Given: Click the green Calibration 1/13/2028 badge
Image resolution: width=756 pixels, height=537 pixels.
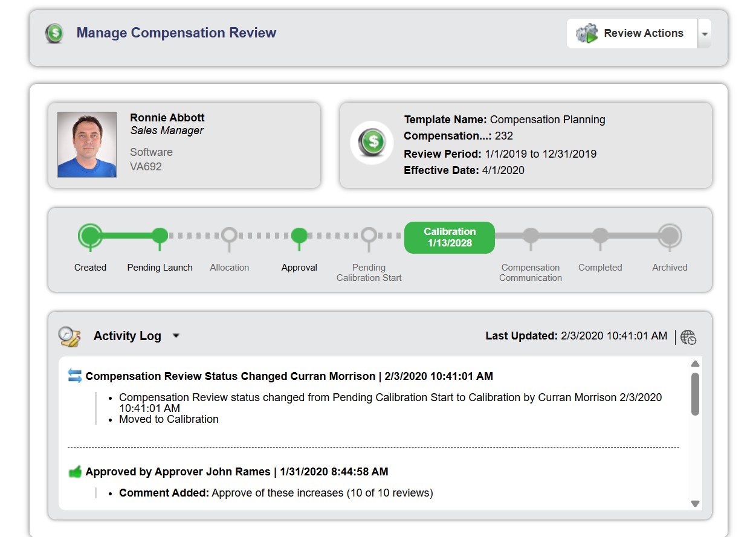Looking at the screenshot, I should pos(449,237).
